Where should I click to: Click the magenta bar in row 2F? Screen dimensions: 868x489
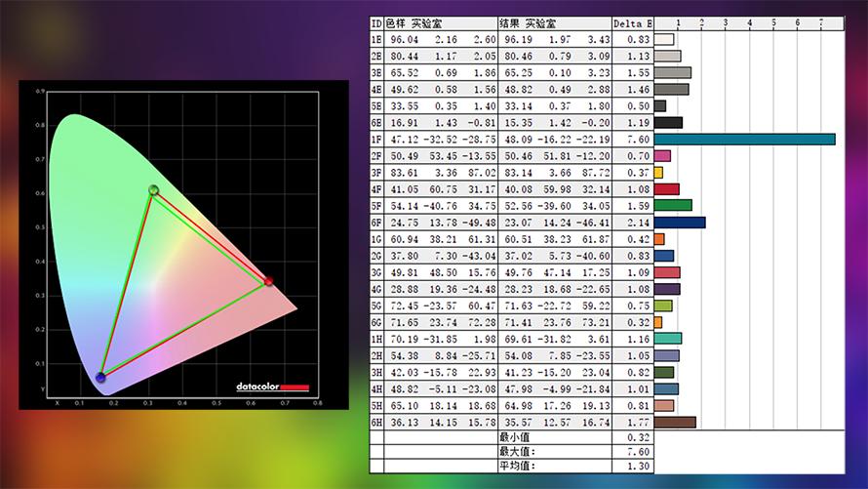[662, 156]
